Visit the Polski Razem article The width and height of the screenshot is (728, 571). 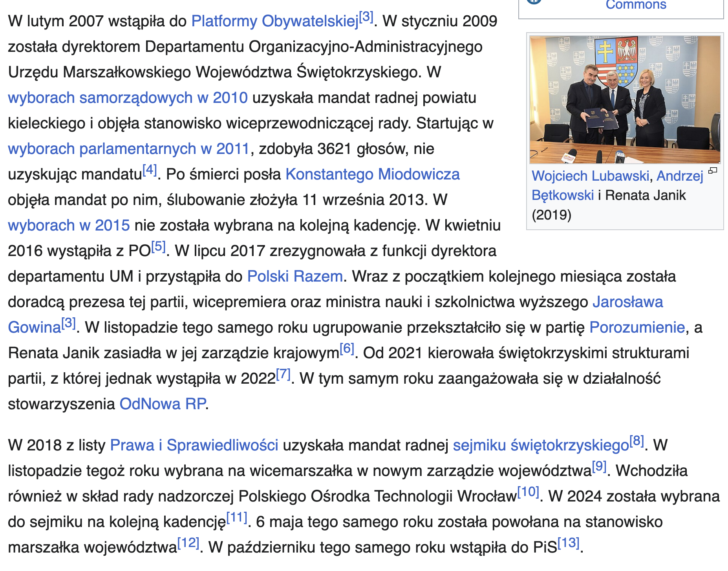click(x=295, y=276)
